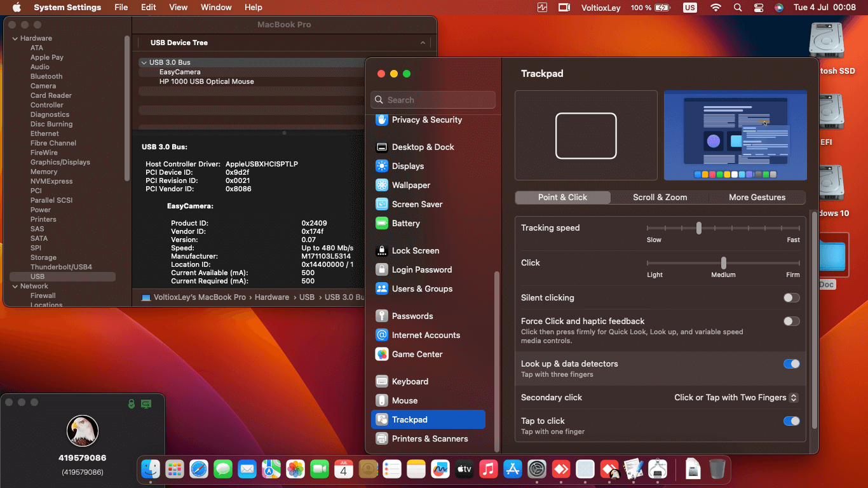868x488 pixels.
Task: Select EasyCamera in USB Device Tree
Action: coord(180,72)
